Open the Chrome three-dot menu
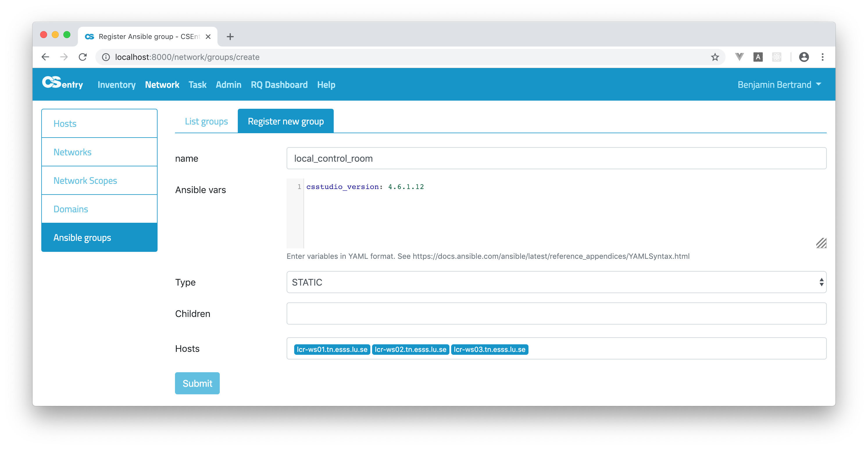 pos(823,57)
